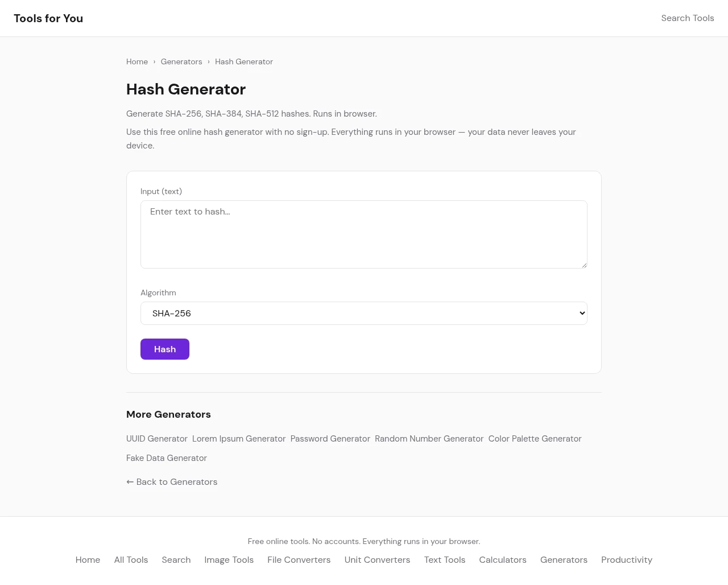The width and height of the screenshot is (728, 585).
Task: Open File Converters in footer
Action: click(x=299, y=560)
